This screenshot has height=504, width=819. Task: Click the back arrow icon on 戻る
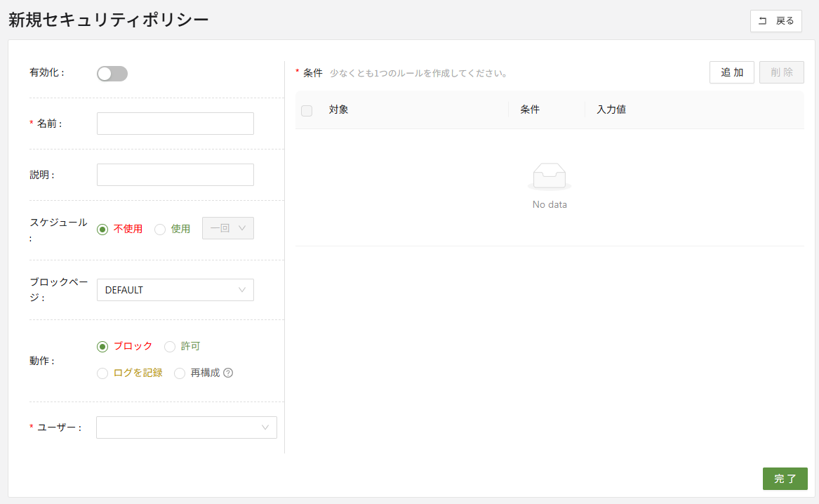tap(763, 21)
